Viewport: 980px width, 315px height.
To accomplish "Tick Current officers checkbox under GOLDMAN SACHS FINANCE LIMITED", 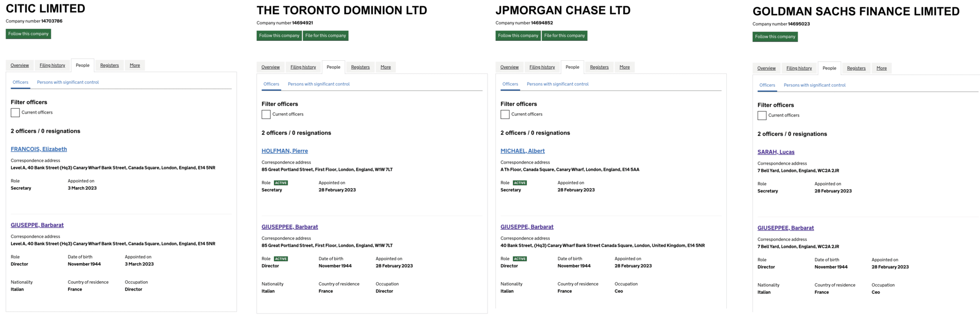I will [x=762, y=116].
